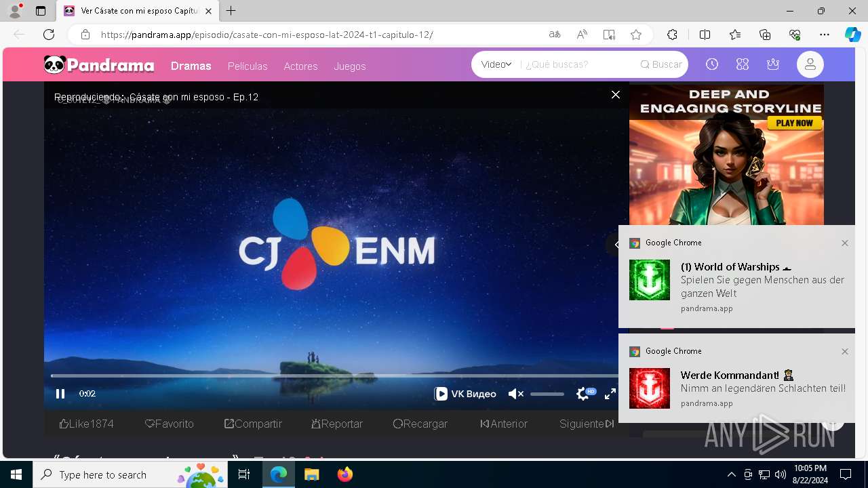Click the Buscar search button
The height and width of the screenshot is (488, 868).
click(661, 64)
